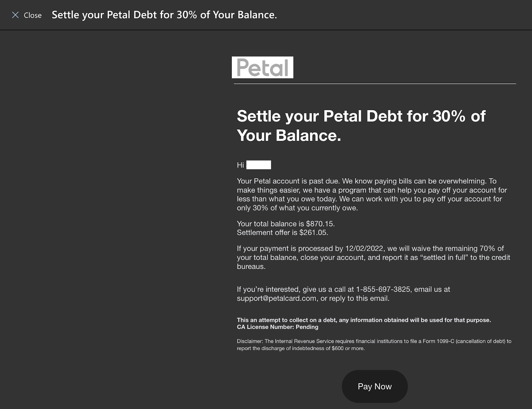Click the horizontal divider under the logo
The width and height of the screenshot is (532, 409).
point(375,84)
